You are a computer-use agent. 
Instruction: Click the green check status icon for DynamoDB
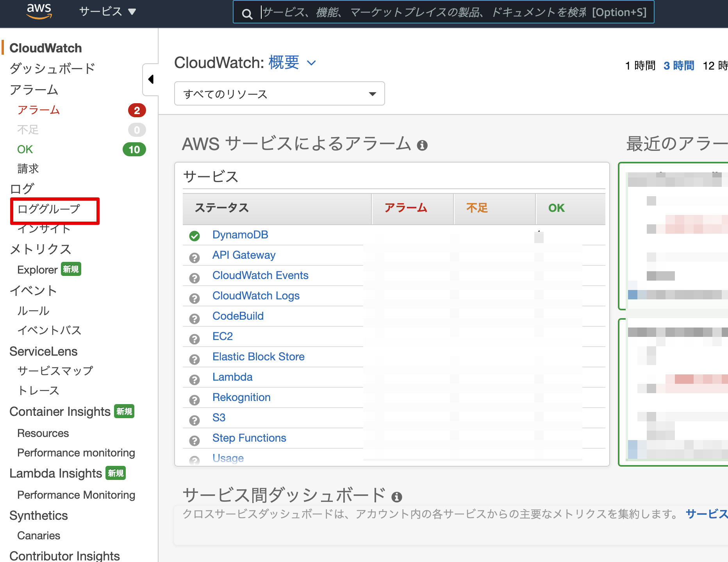click(x=194, y=236)
